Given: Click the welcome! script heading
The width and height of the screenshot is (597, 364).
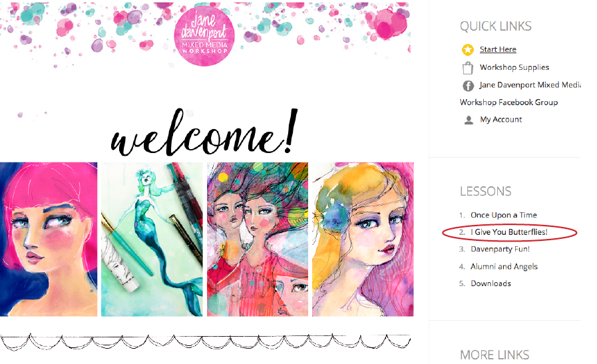Looking at the screenshot, I should coord(204,132).
